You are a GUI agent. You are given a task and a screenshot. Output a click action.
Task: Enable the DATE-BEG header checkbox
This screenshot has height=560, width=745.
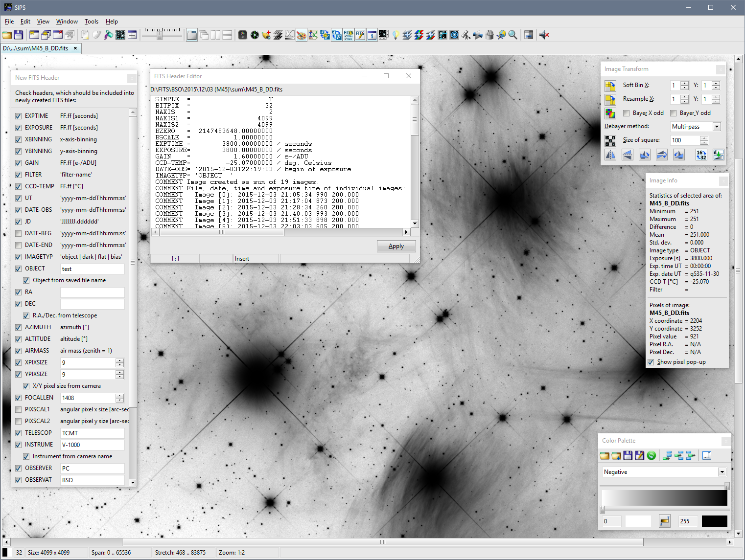[x=19, y=233]
